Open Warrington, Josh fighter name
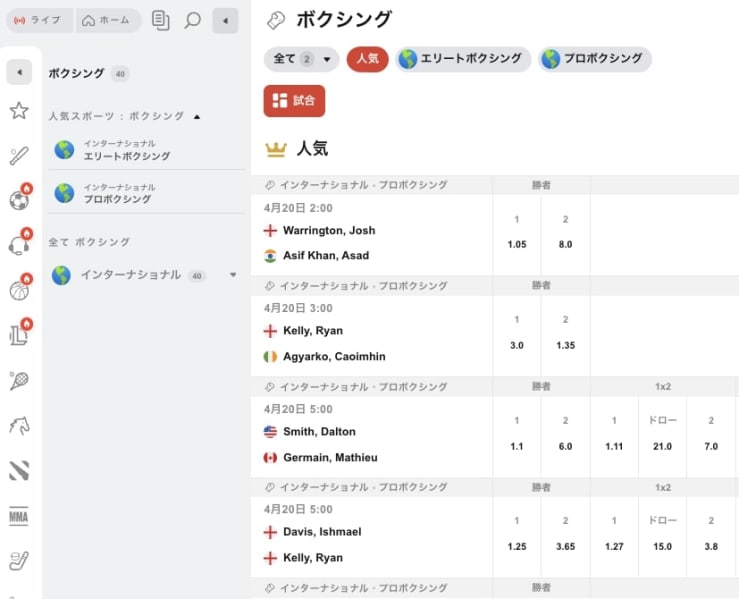 [329, 230]
